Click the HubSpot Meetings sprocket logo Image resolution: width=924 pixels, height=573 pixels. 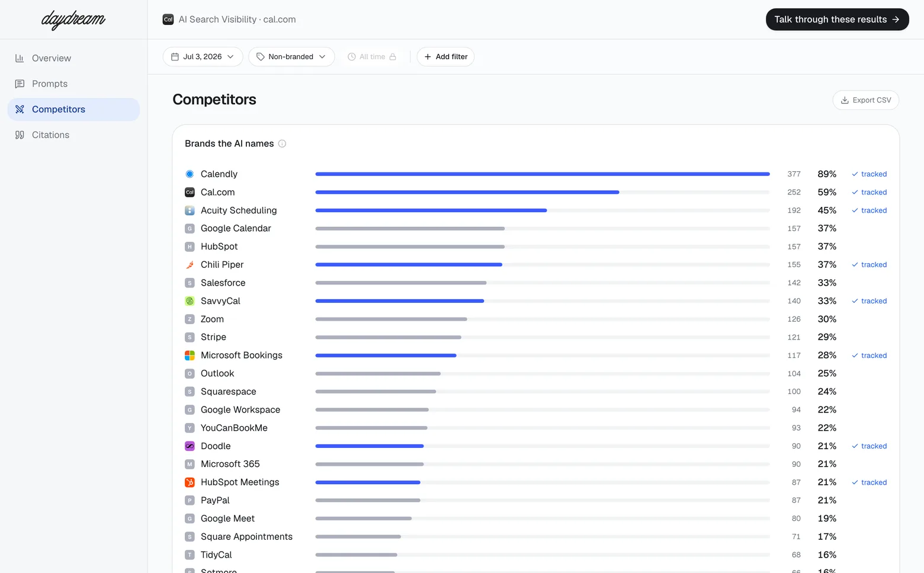point(190,482)
